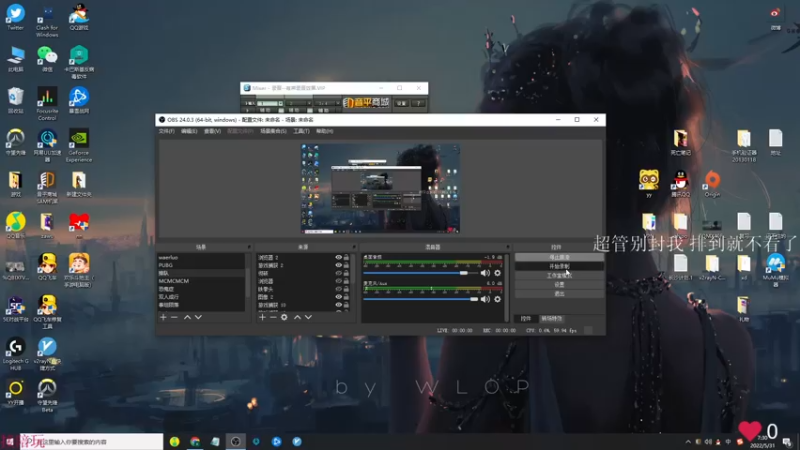Move selected scene up in Scenes panel
800x450 pixels.
[187, 317]
